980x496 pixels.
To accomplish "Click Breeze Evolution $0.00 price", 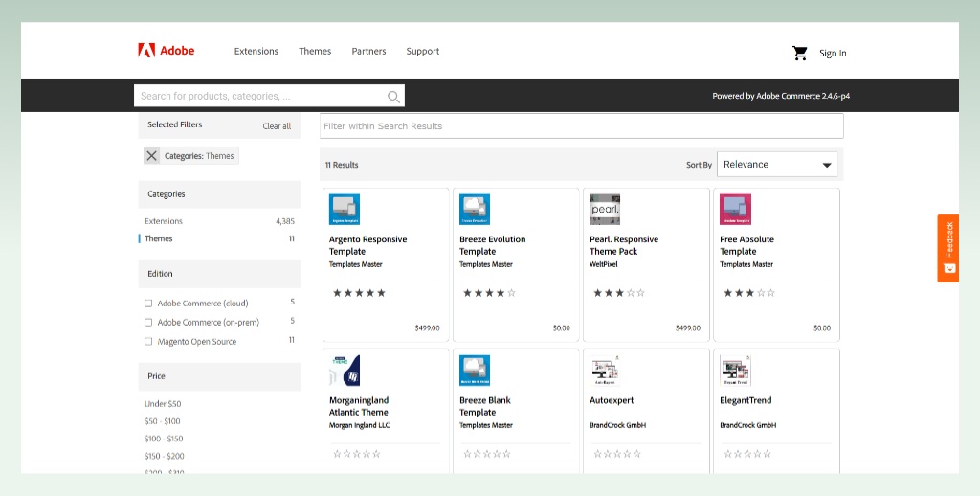I will coord(561,327).
